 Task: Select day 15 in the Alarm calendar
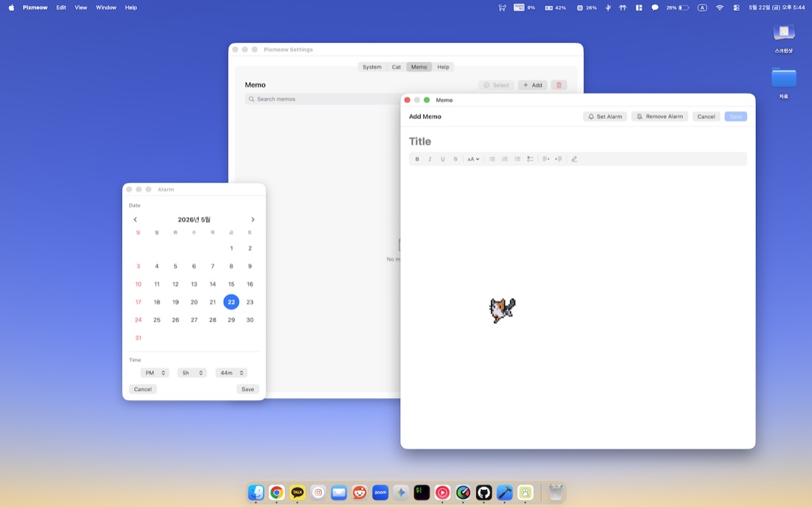231,284
